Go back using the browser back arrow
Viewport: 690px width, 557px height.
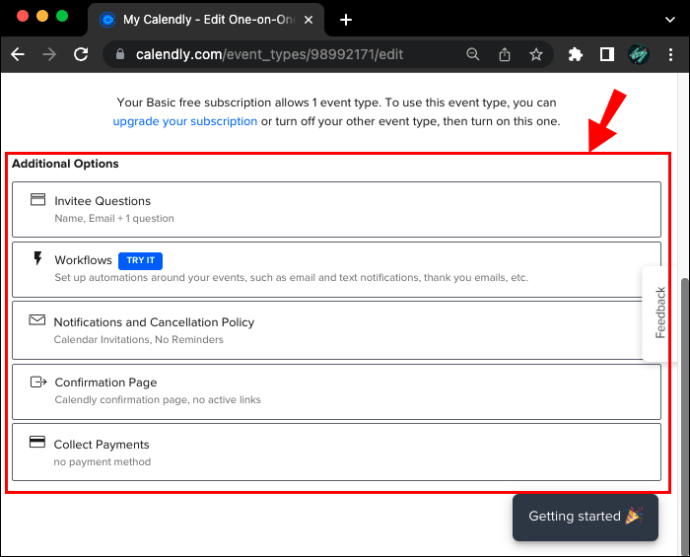(18, 55)
